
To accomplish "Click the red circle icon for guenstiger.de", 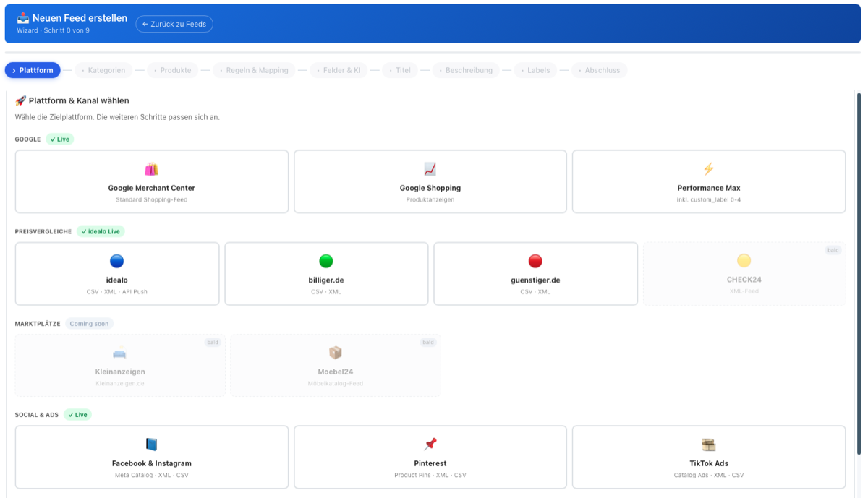I will (535, 261).
